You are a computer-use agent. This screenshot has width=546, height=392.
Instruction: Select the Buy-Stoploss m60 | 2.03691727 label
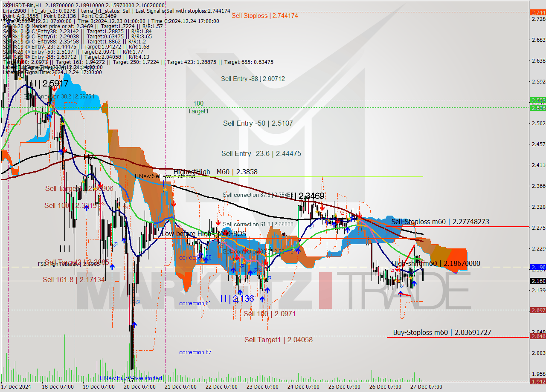point(442,332)
